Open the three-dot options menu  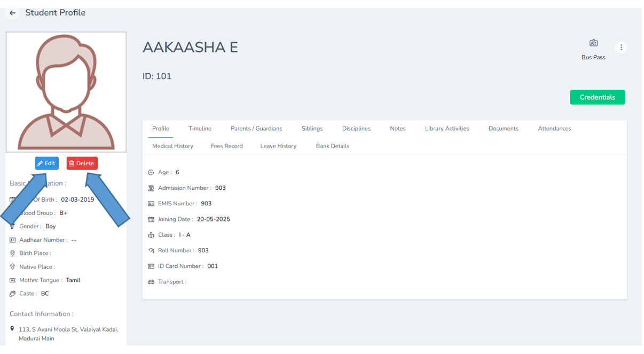(621, 47)
